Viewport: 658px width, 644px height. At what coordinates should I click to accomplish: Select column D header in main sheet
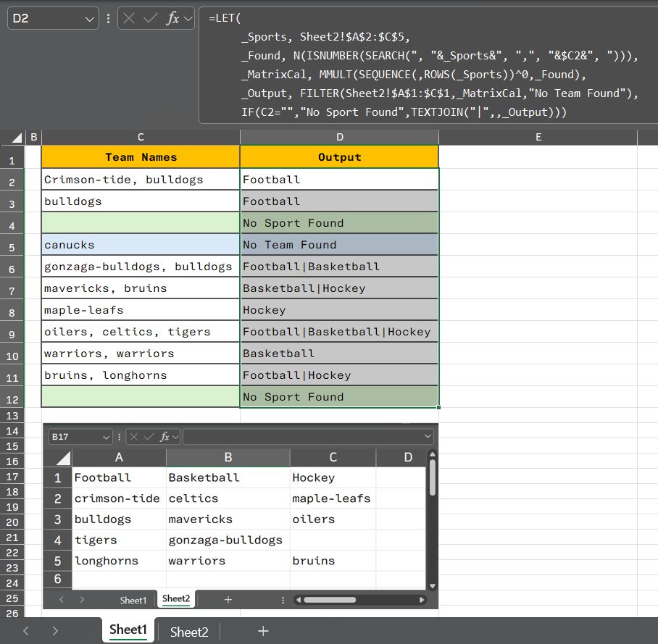pos(339,137)
